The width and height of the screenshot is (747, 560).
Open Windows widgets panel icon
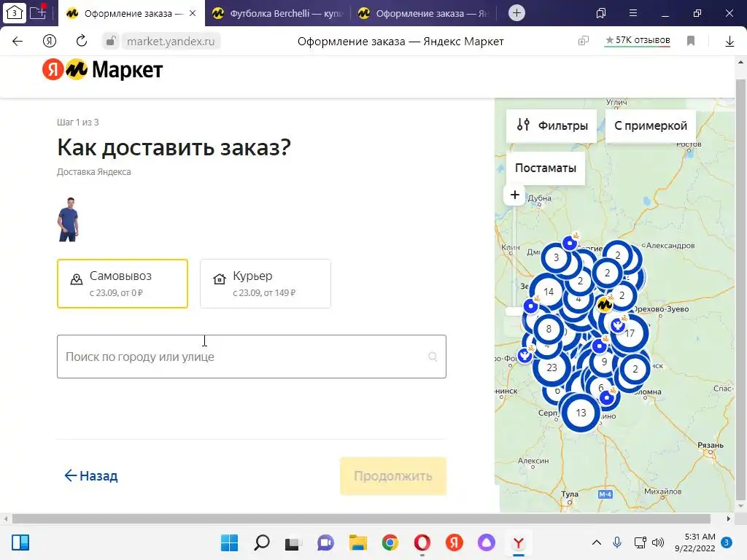pos(20,542)
